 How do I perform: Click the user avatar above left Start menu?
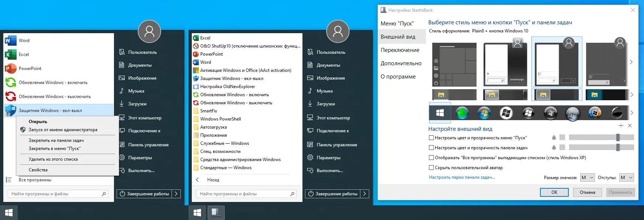click(149, 32)
